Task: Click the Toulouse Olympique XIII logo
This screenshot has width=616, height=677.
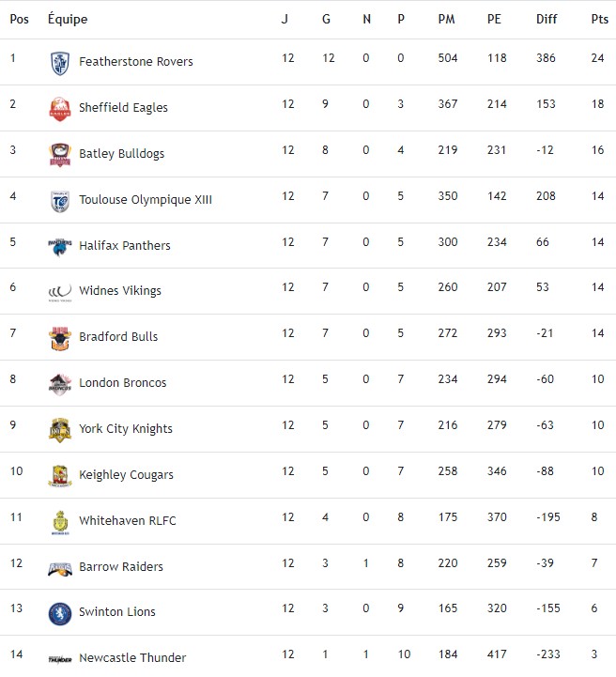Action: pos(60,201)
